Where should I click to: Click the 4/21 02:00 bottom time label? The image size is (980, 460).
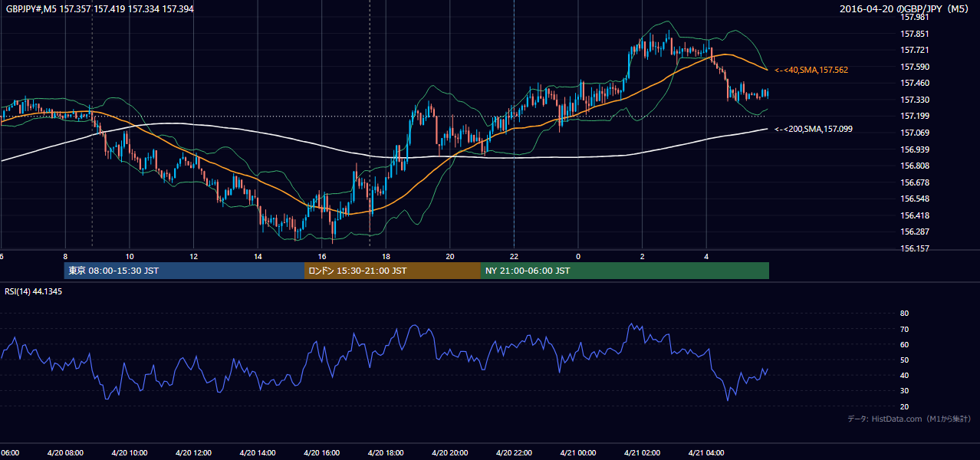(642, 452)
